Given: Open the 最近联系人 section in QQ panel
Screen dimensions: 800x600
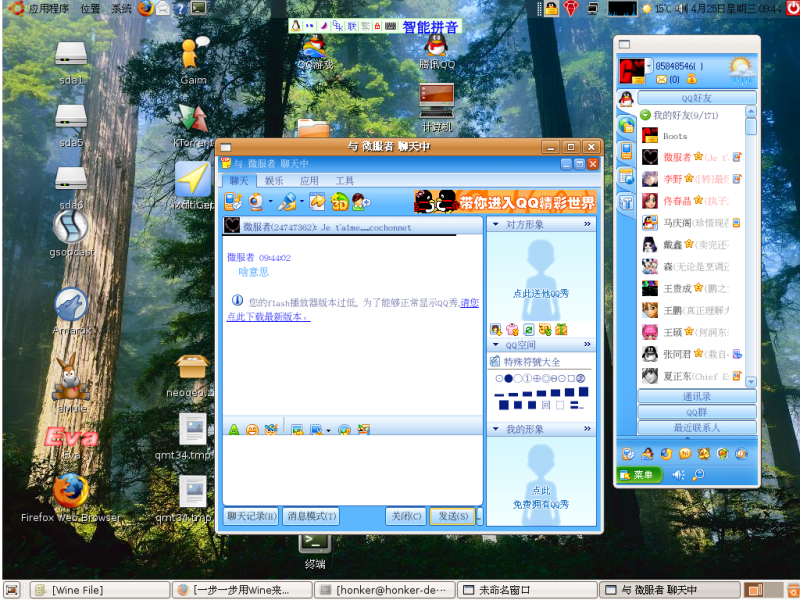Looking at the screenshot, I should pos(696,428).
